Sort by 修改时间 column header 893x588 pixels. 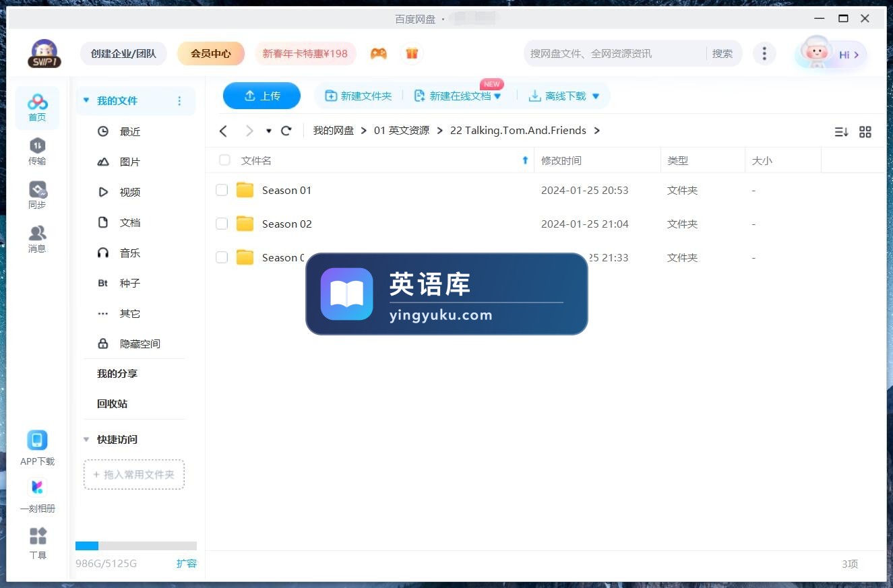point(561,160)
